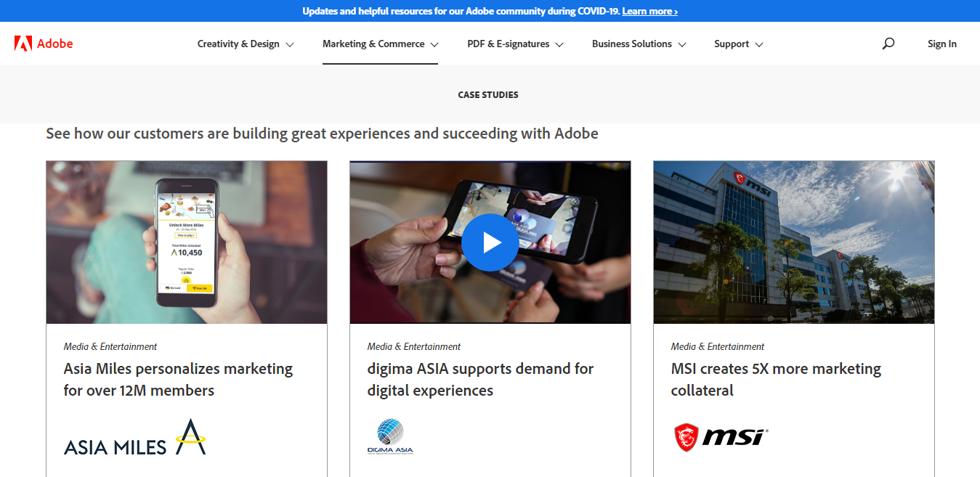Image resolution: width=980 pixels, height=477 pixels.
Task: Expand the Marketing & Commerce chevron
Action: click(434, 44)
